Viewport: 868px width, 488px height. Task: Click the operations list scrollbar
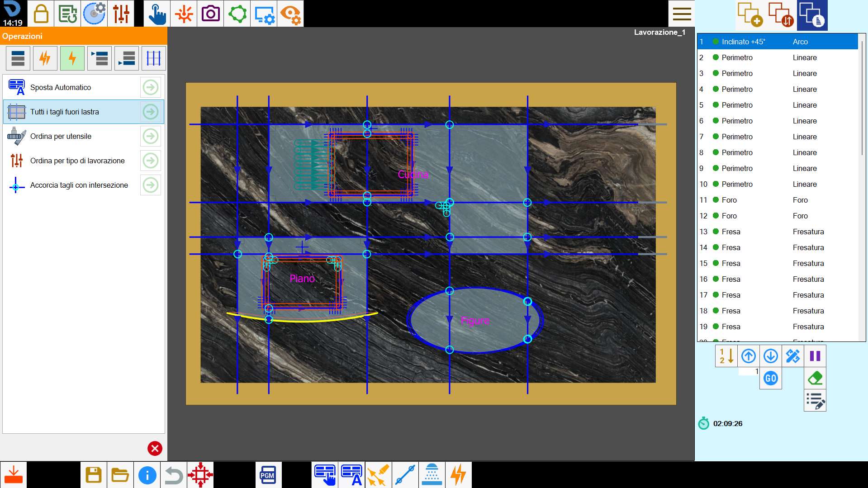pos(862,97)
